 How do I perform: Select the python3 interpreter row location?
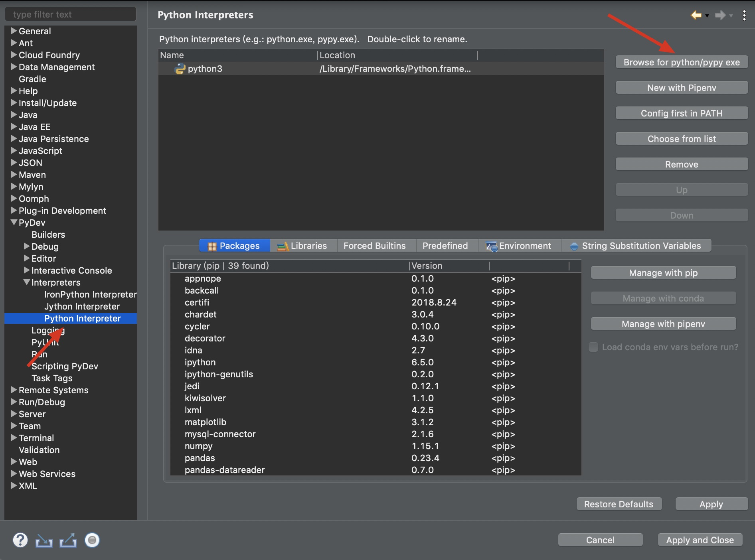pos(395,69)
